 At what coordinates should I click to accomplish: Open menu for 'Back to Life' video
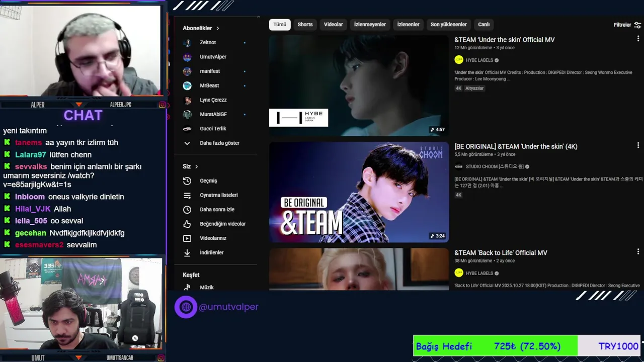coord(638,252)
